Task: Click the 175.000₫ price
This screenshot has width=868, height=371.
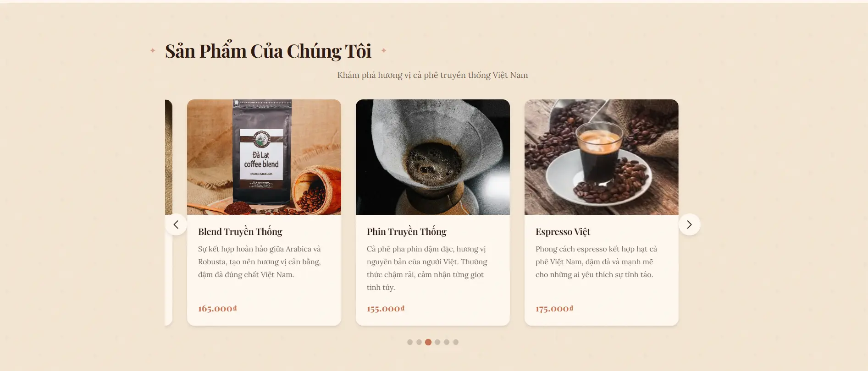Action: [554, 309]
